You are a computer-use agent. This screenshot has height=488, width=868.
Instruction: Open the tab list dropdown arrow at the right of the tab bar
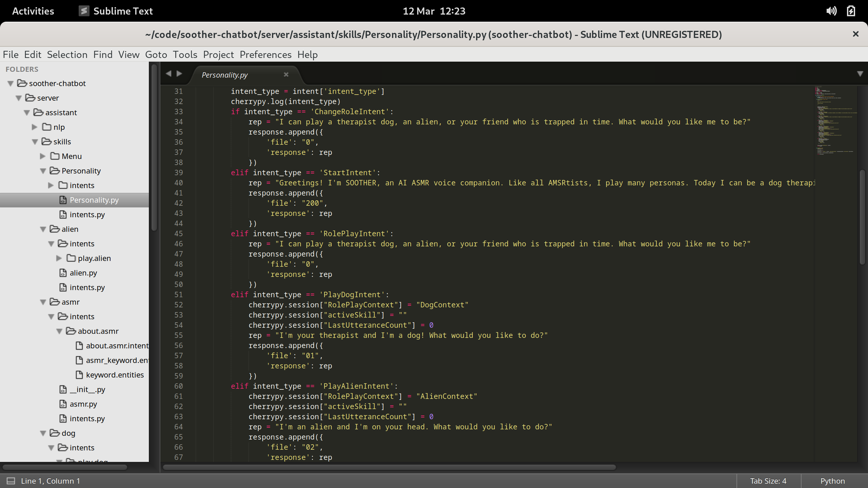(x=860, y=74)
